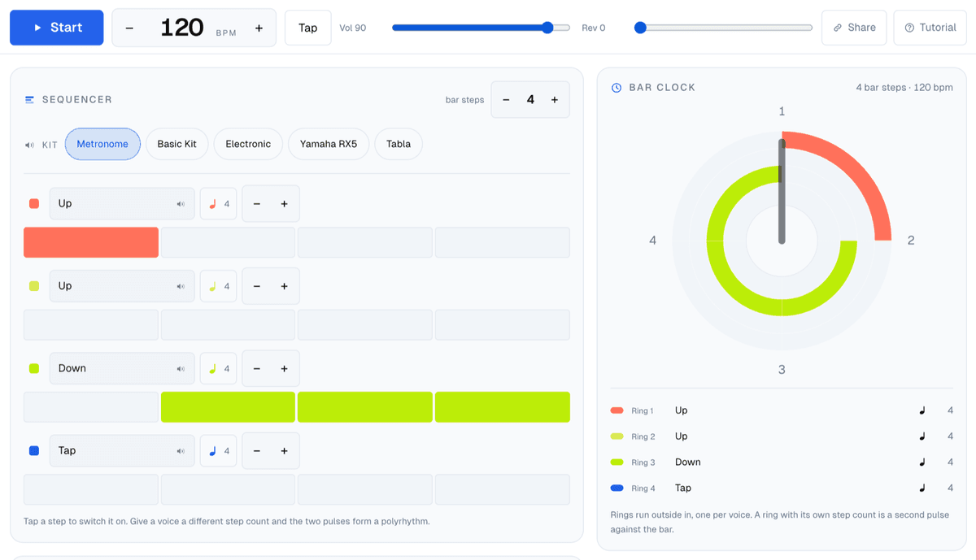
Task: Open the Tap voice dropdown
Action: [122, 451]
